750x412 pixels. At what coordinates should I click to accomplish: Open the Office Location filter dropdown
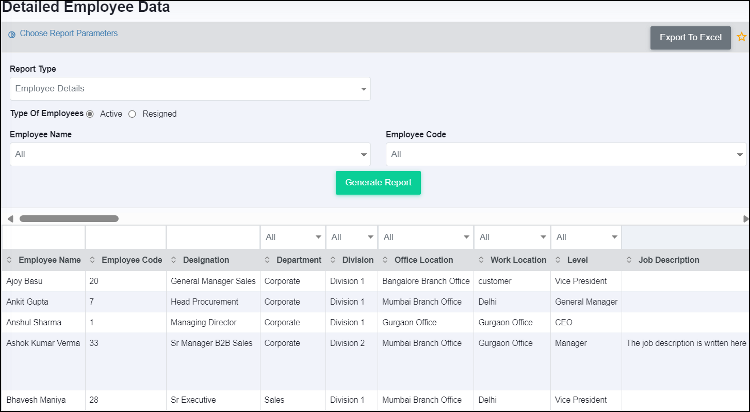pyautogui.click(x=426, y=237)
